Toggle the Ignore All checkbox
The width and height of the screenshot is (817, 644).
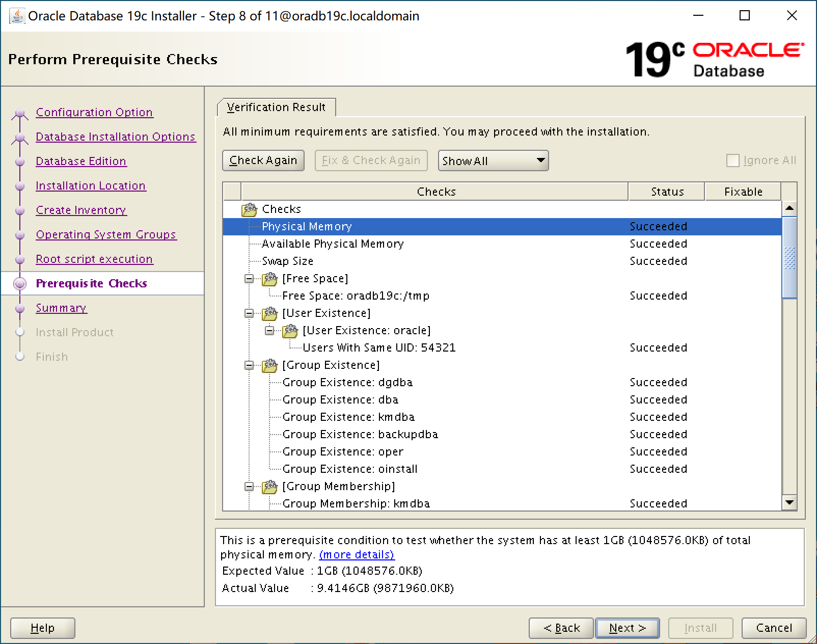point(732,160)
